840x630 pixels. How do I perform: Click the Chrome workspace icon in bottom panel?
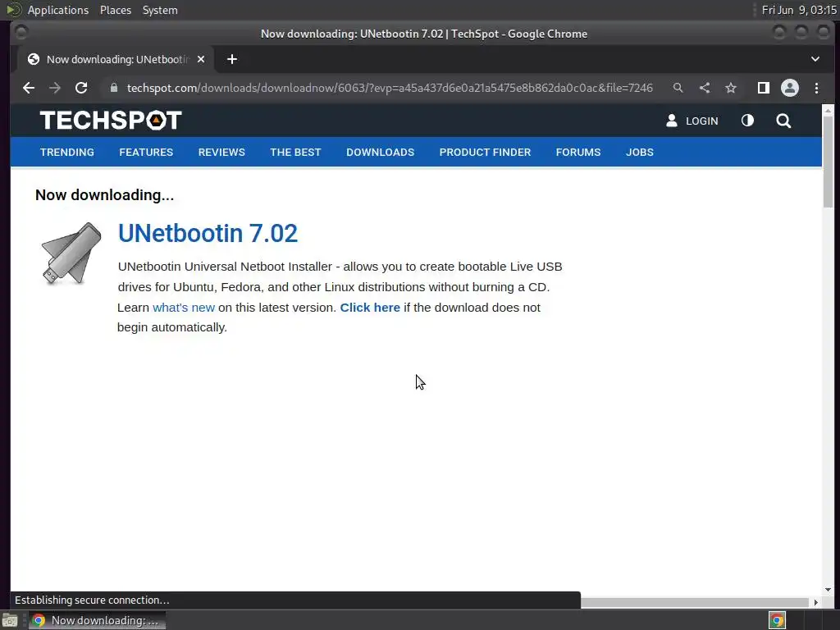tap(778, 620)
